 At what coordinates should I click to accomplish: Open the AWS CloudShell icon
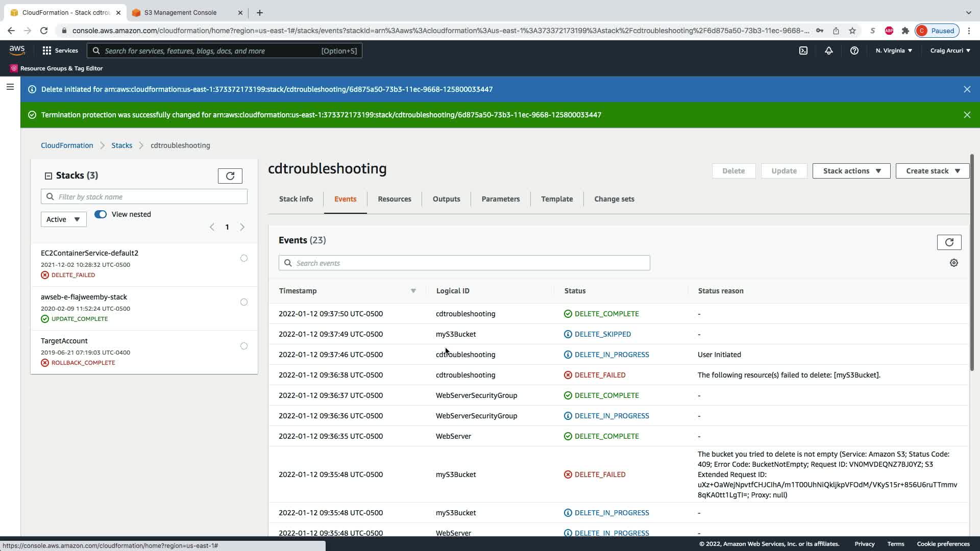(x=803, y=51)
